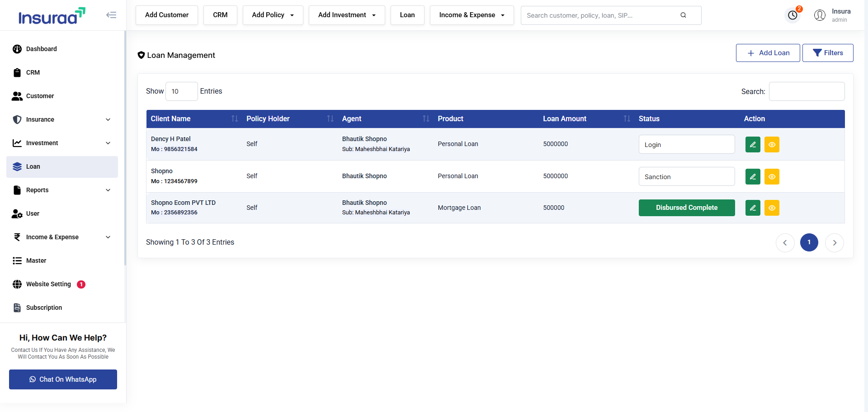Click 'Showing 1 To 3 Of 3 Entries'
Viewport: 868px width, 412px height.
(x=190, y=242)
